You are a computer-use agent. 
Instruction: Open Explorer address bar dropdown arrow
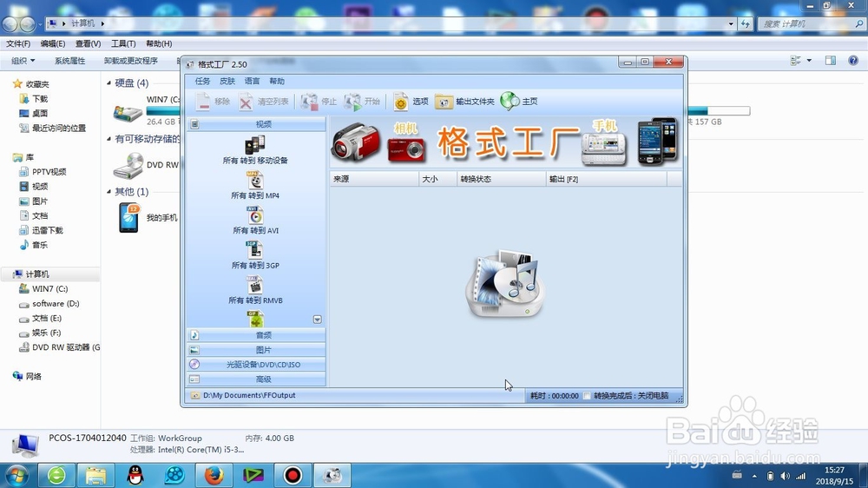pyautogui.click(x=731, y=23)
